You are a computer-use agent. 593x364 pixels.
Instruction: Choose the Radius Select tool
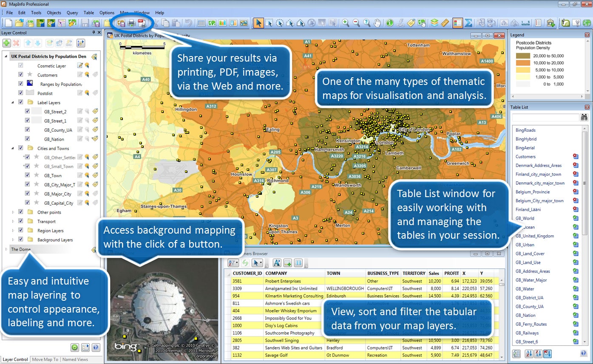coord(279,23)
